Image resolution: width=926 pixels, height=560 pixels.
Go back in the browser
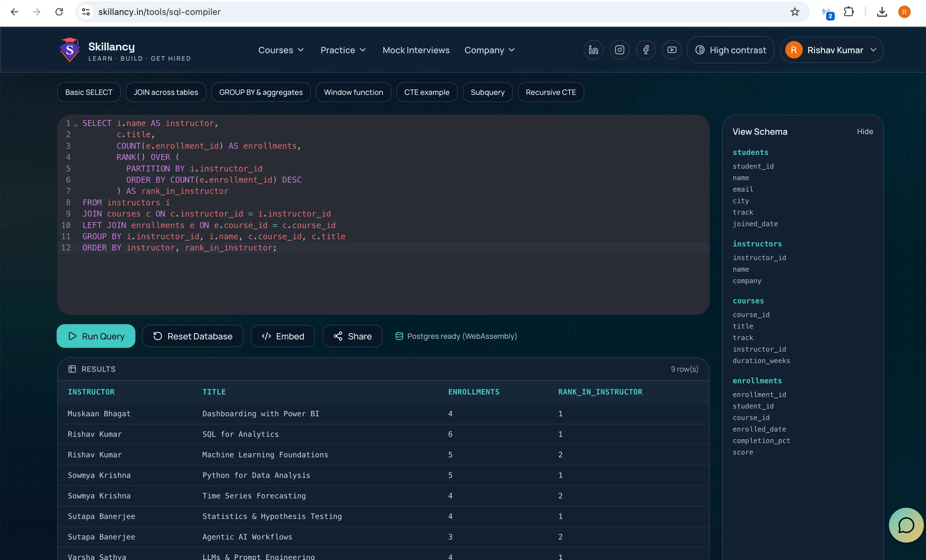click(14, 12)
